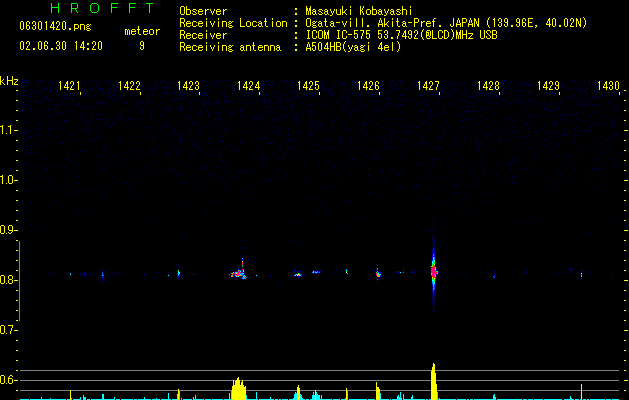Viewport: 629px width, 400px height.
Task: Click the HROFFT title text
Action: pyautogui.click(x=103, y=8)
